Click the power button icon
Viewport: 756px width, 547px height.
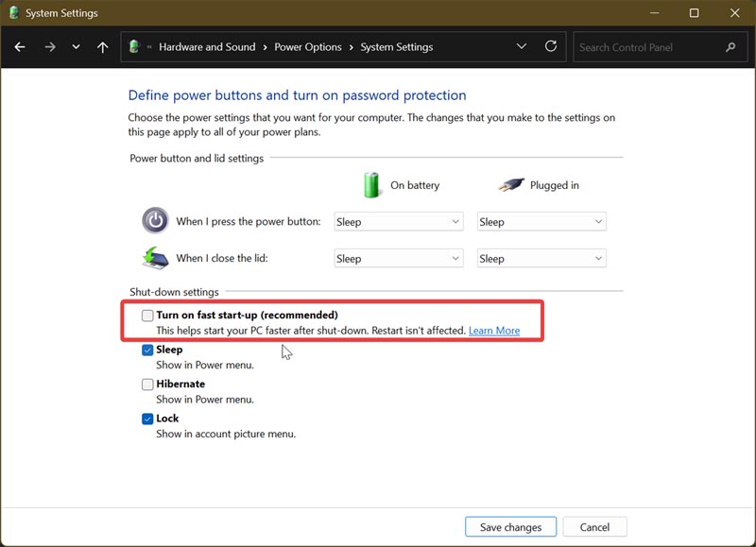[x=155, y=221]
